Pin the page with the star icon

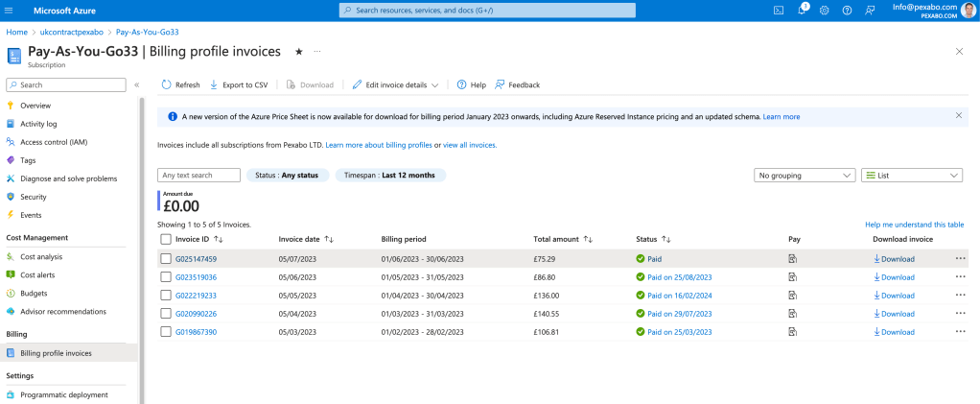tap(299, 52)
